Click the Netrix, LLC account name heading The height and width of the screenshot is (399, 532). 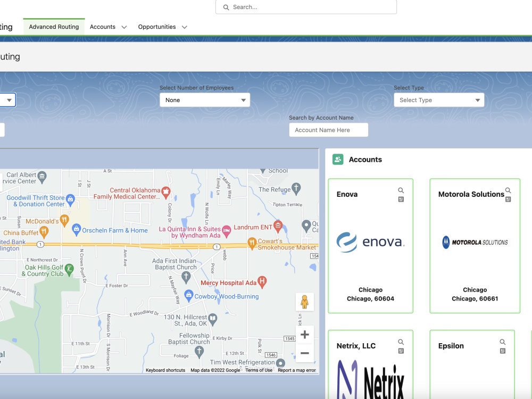tap(356, 346)
